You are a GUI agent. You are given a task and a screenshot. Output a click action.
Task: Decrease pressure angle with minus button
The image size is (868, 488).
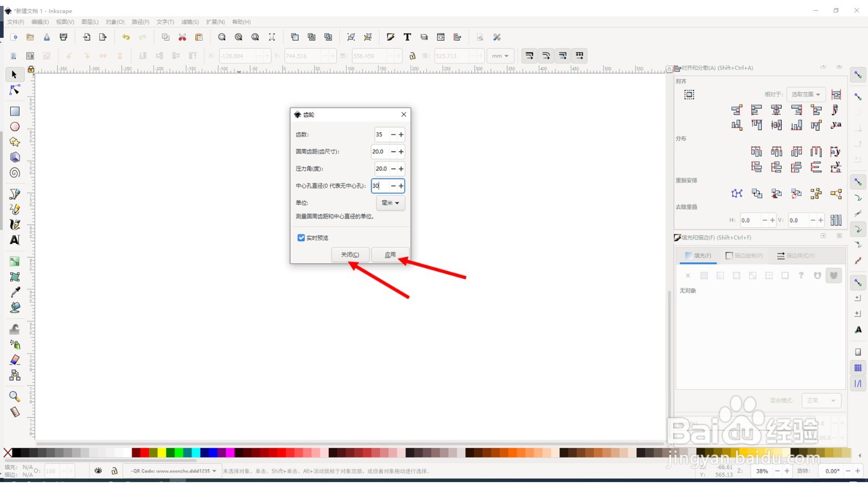point(393,169)
